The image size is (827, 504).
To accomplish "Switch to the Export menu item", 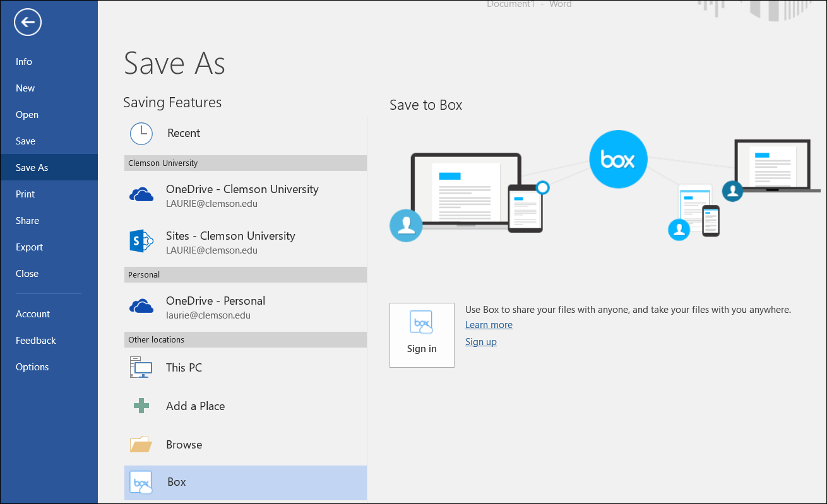I will 29,247.
